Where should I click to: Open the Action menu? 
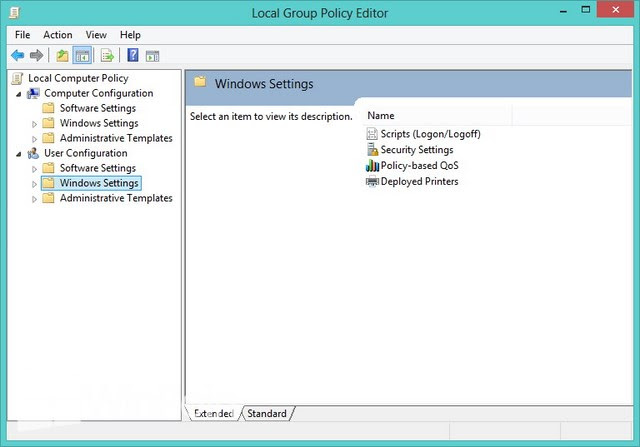[58, 35]
